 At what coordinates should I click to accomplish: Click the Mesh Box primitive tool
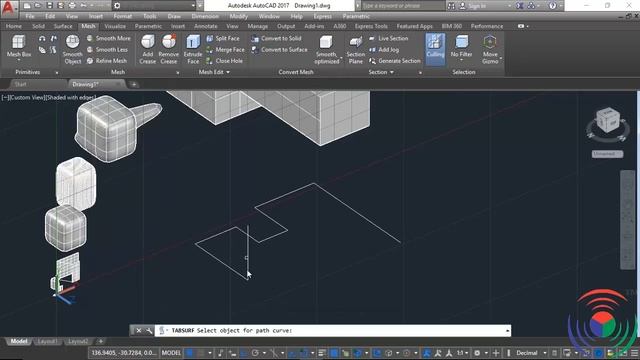[x=19, y=47]
